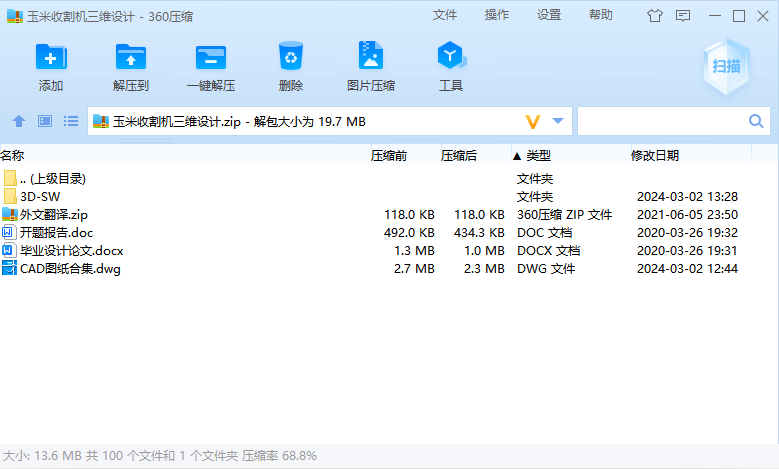Viewport: 779px width, 469px height.
Task: Open the 图片压缩 image compression tool
Action: point(371,55)
